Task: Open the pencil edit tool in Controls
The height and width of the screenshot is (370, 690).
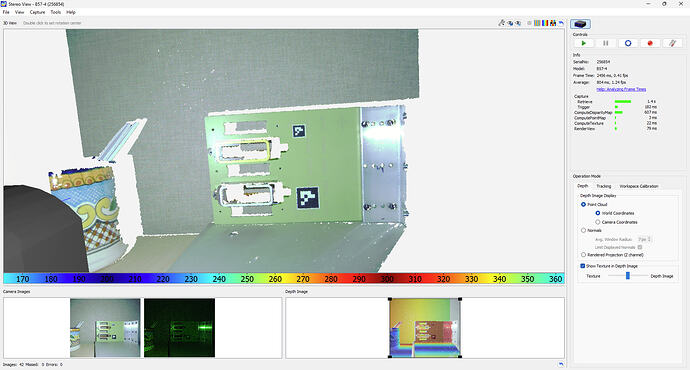Action: [x=672, y=43]
